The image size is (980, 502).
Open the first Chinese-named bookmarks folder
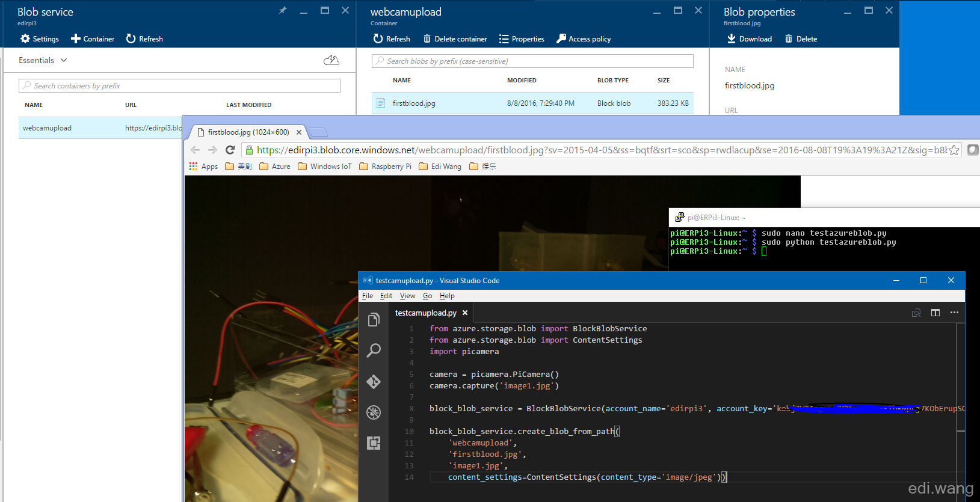(239, 167)
